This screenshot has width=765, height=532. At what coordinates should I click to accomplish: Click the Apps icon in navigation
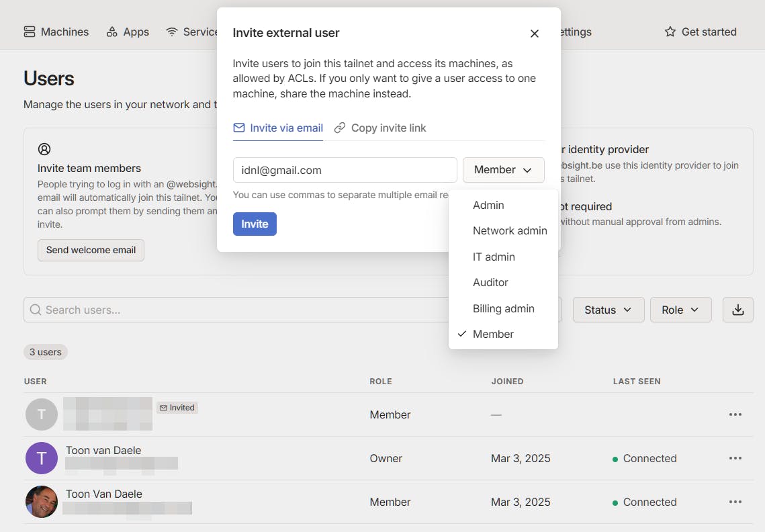112,32
